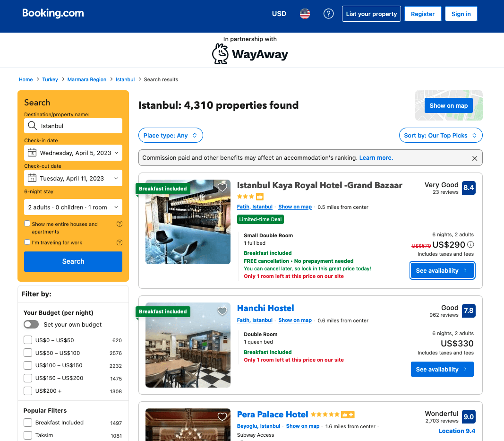Click info icon beside US$290 price
504x441 pixels.
[470, 244]
